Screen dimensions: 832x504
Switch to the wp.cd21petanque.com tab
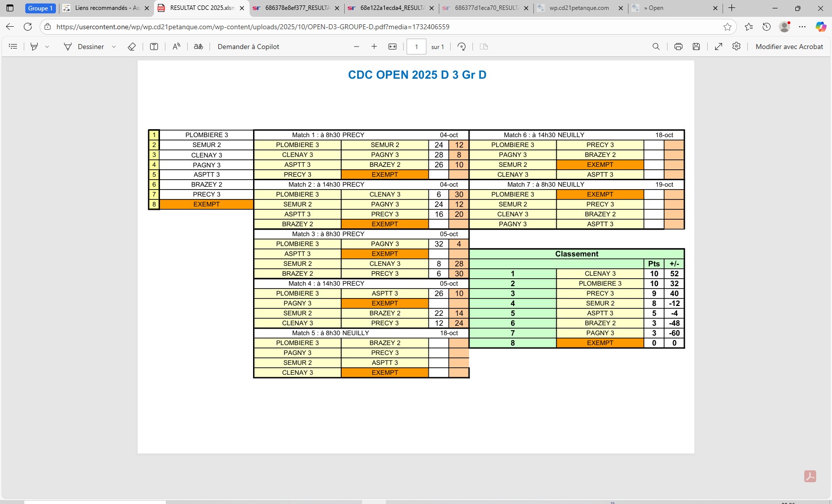(578, 8)
